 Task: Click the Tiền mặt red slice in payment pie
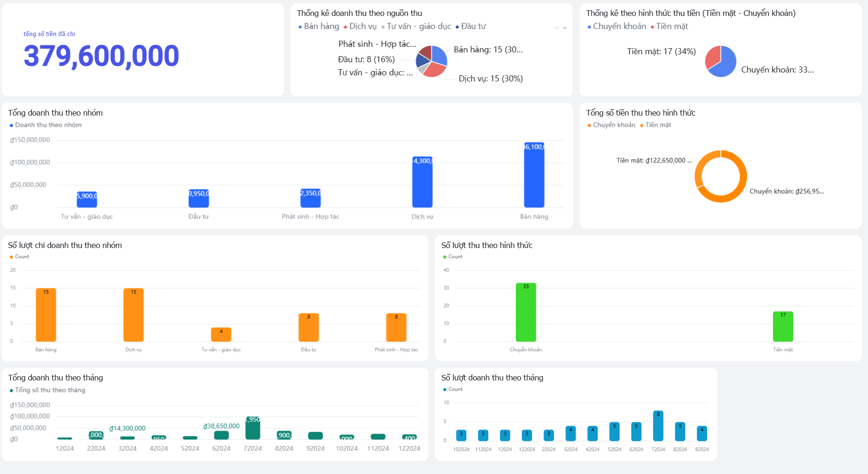point(713,56)
